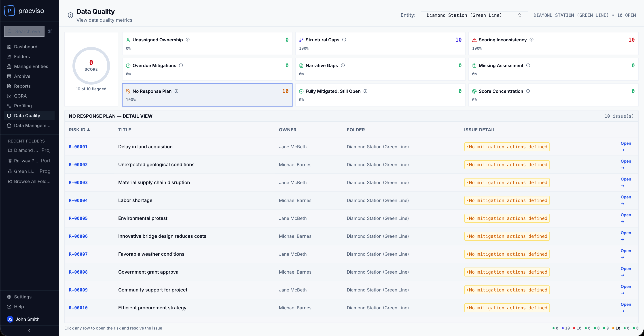The height and width of the screenshot is (336, 644).
Task: Toggle the Risk ID sort arrow
Action: point(89,130)
